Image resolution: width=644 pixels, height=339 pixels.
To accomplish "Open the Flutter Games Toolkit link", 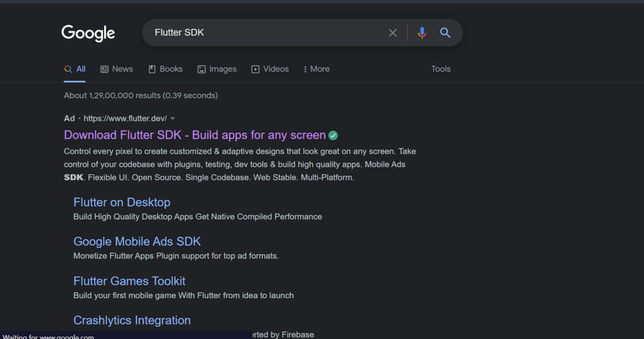I will (129, 281).
